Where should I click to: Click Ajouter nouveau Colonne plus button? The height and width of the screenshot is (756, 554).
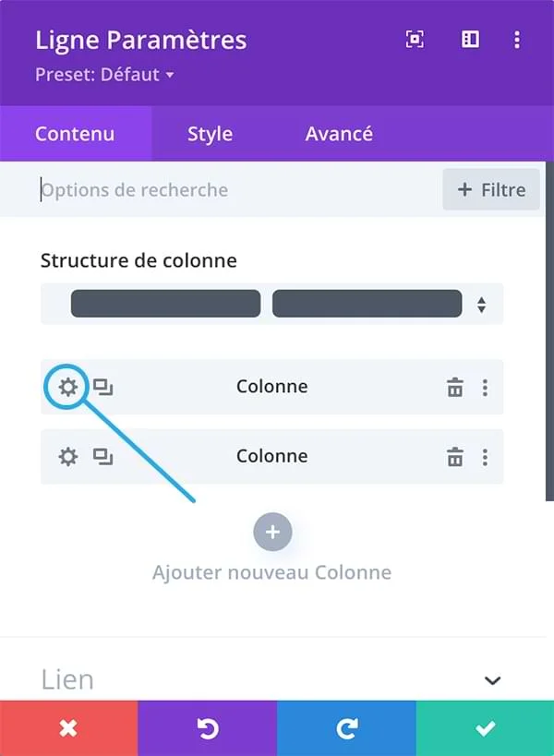coord(272,532)
